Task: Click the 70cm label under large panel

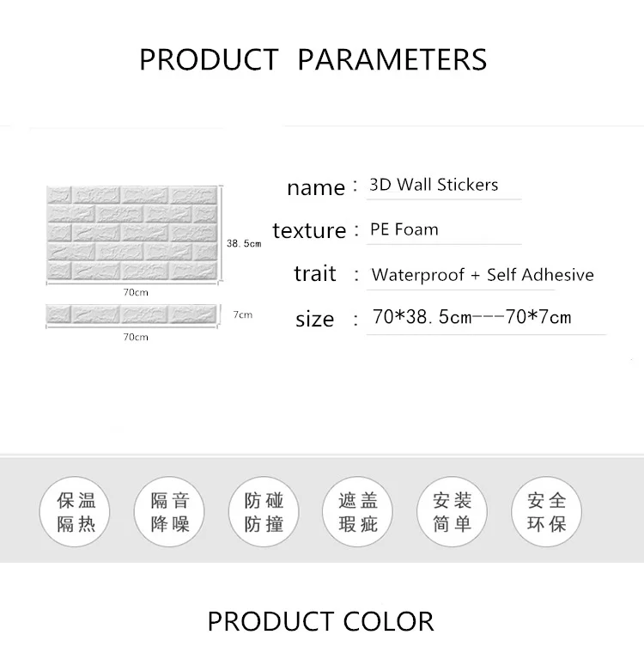Action: click(136, 292)
